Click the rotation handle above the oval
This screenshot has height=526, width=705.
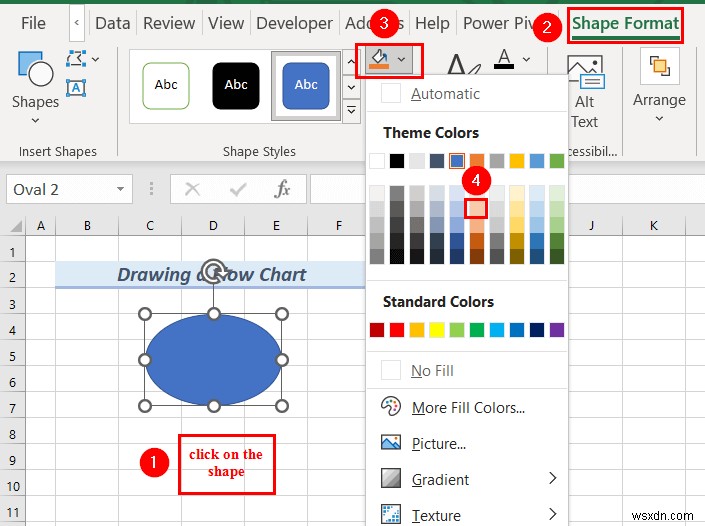point(214,271)
